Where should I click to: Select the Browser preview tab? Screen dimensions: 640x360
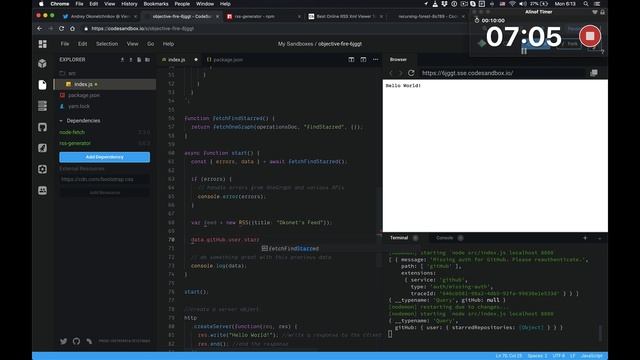coord(398,60)
